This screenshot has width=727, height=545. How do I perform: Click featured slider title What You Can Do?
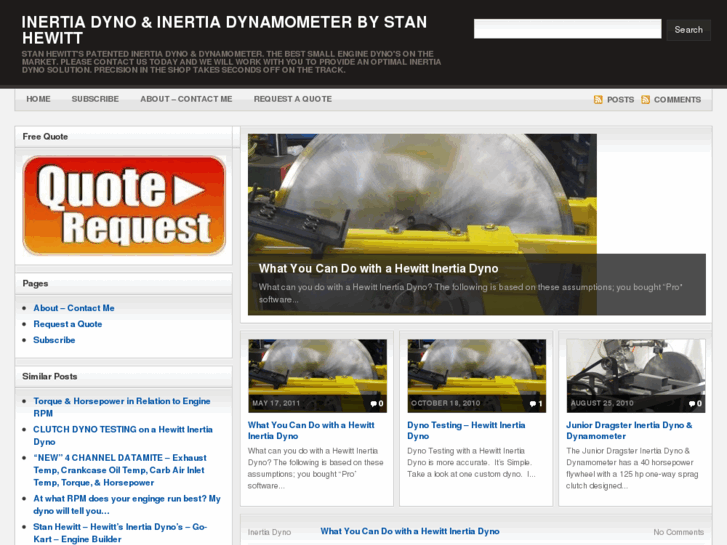pos(378,269)
